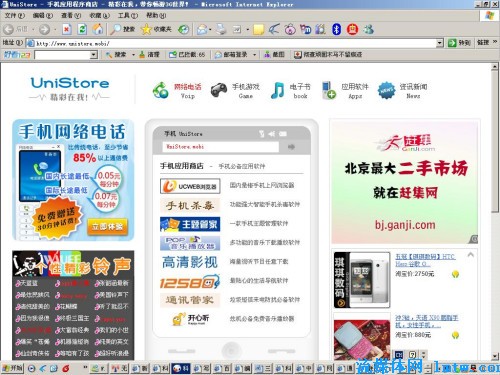500x375 pixels.
Task: Open the 编辑 (Edit) menu
Action: 43,15
